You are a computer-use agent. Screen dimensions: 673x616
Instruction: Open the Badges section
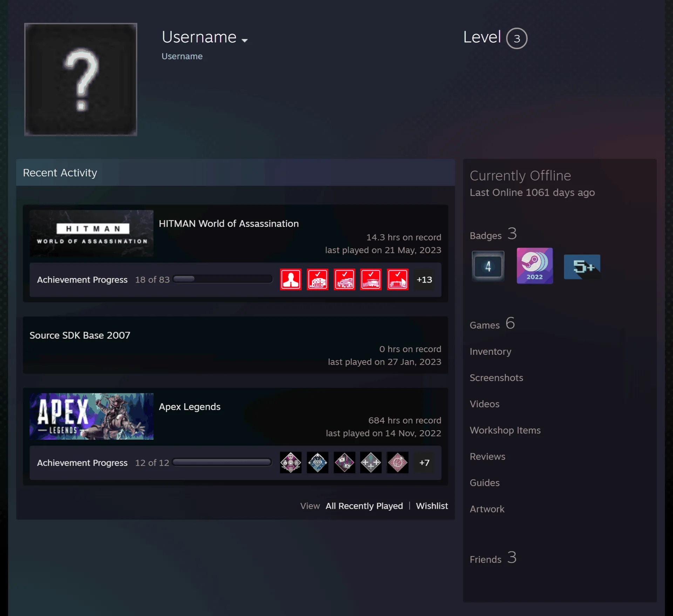point(493,234)
